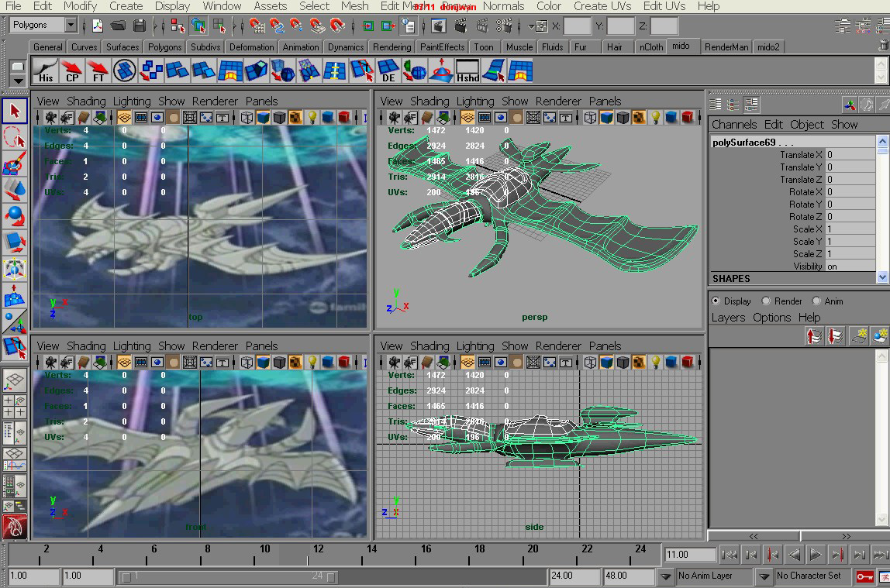
Task: Open the shelf options down-arrow menu
Action: coord(18,81)
